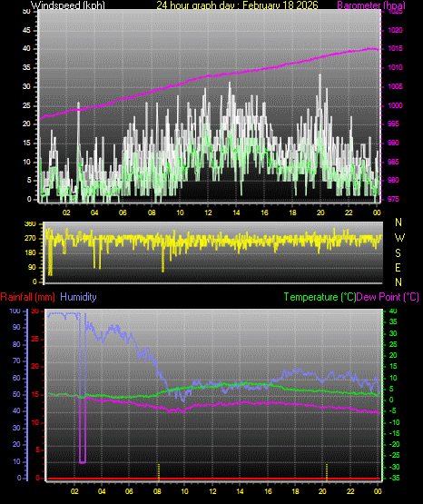
Task: Click the -30 tick on temperature axis
Action: [x=395, y=467]
